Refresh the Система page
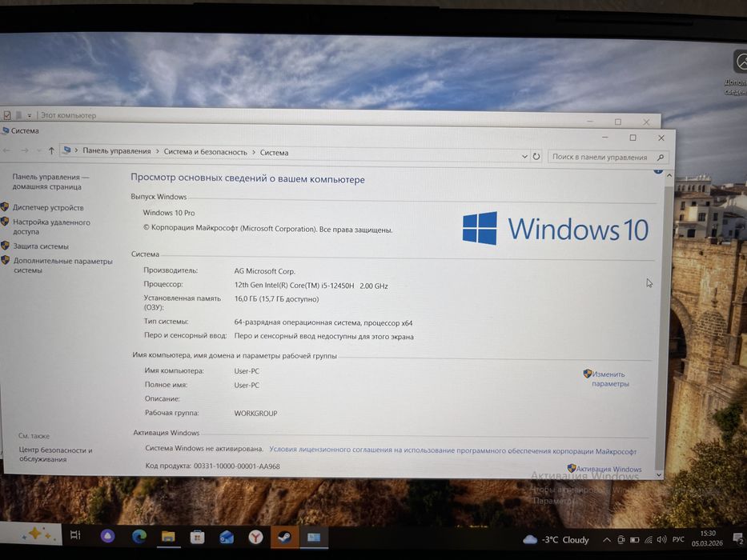The image size is (747, 560). point(536,156)
